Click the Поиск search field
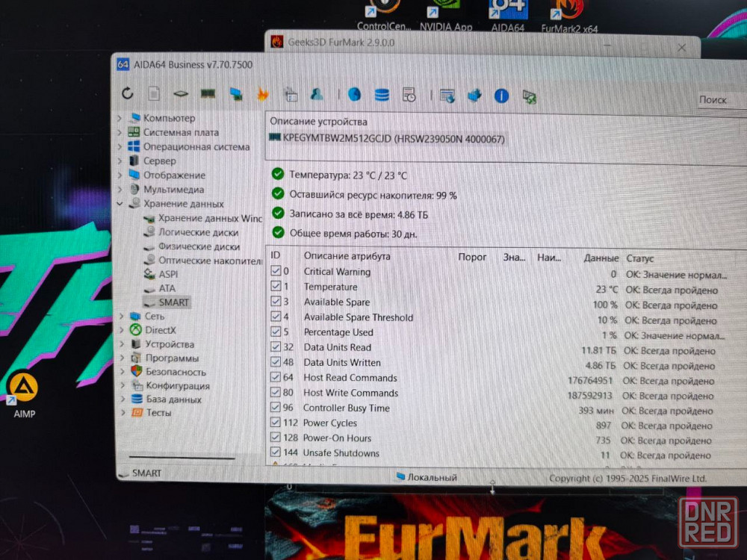Image resolution: width=747 pixels, height=560 pixels. pyautogui.click(x=719, y=100)
